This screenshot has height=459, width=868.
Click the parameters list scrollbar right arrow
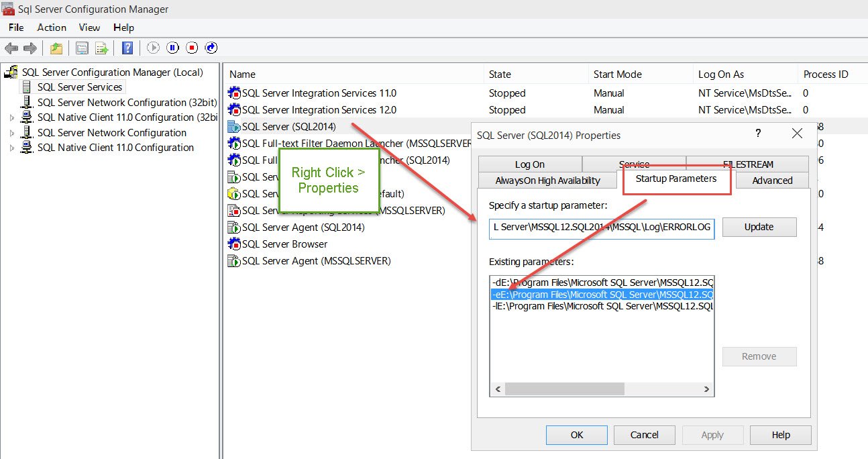point(707,389)
